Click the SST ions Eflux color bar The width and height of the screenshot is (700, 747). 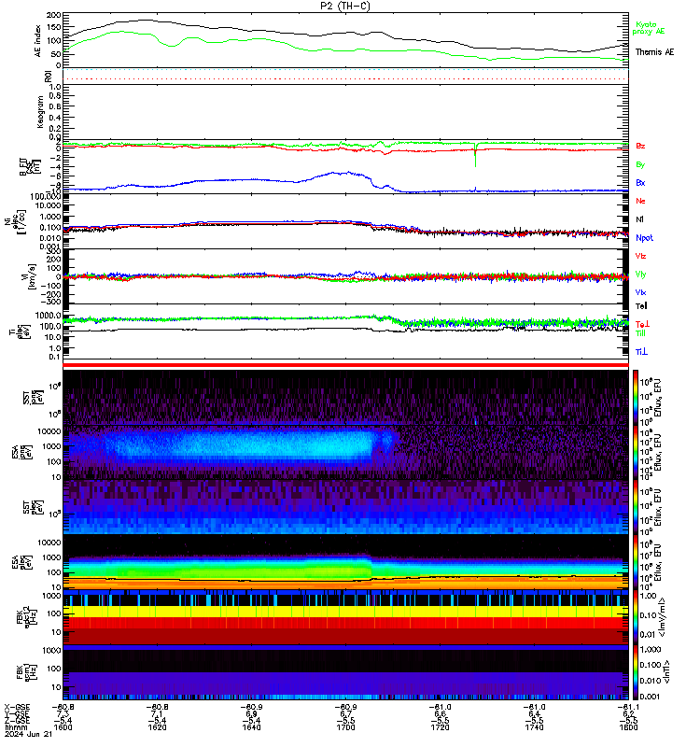[636, 397]
